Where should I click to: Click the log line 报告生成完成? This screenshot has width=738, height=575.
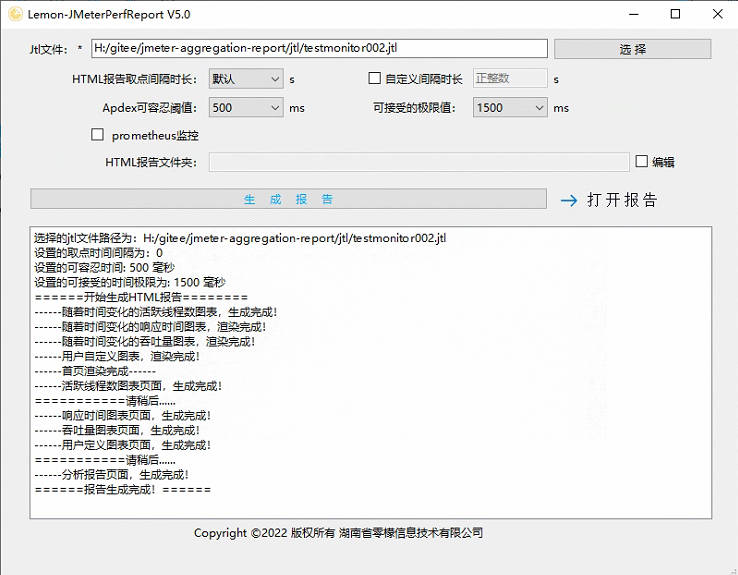point(123,489)
